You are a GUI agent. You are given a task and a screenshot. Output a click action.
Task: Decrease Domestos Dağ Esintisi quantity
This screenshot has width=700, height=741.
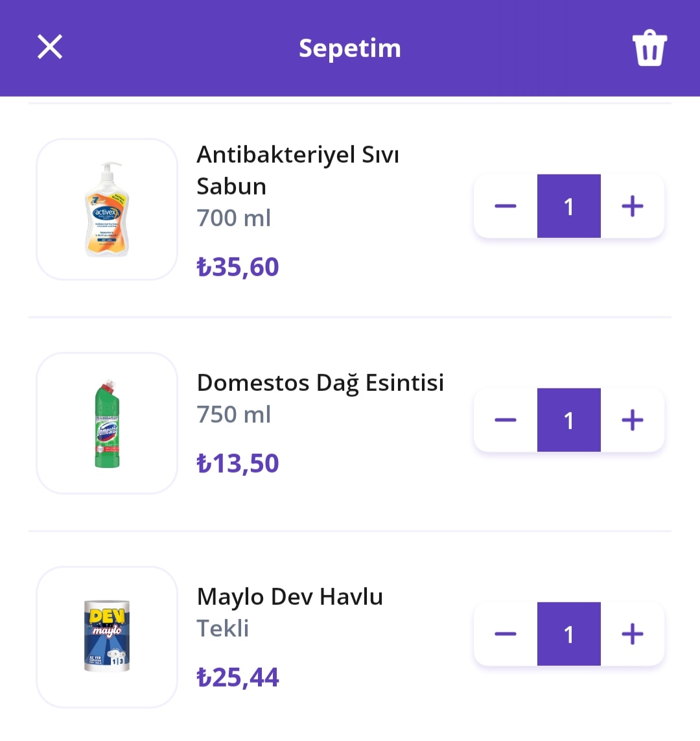coord(506,420)
